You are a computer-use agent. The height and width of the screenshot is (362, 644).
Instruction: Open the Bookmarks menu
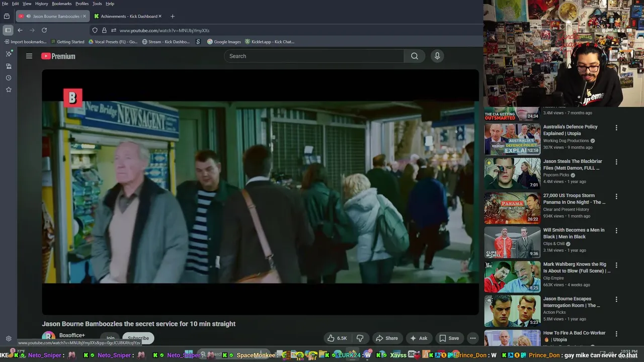[x=62, y=4]
